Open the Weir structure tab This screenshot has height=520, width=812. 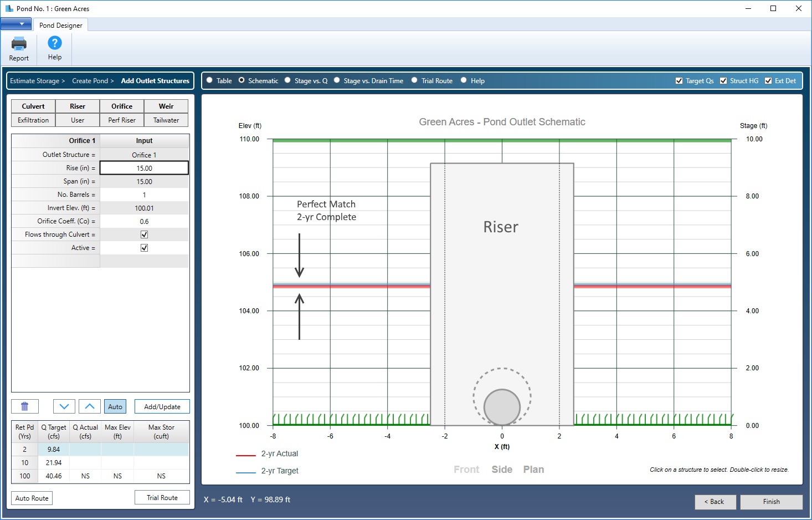166,106
